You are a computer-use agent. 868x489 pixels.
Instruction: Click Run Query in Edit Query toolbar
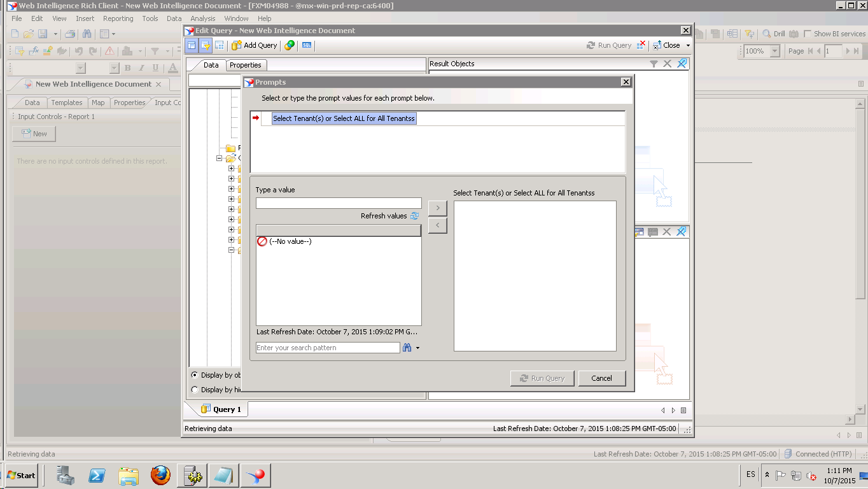pyautogui.click(x=609, y=45)
